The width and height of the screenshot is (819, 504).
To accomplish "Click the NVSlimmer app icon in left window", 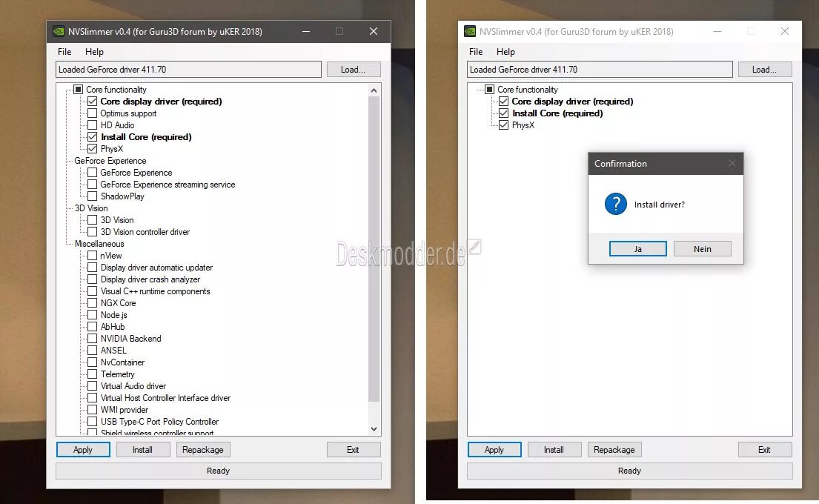I will pyautogui.click(x=59, y=31).
